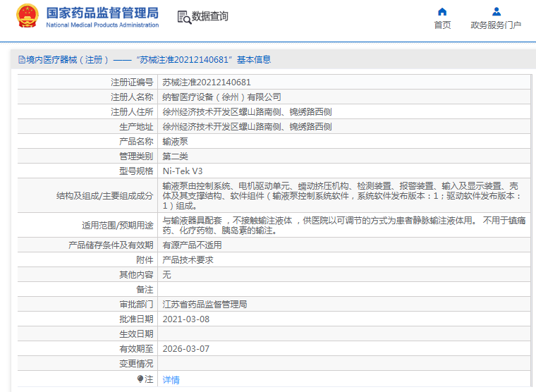Click the lightbulb icon beside 注
Image resolution: width=536 pixels, height=392 pixels.
[x=140, y=379]
